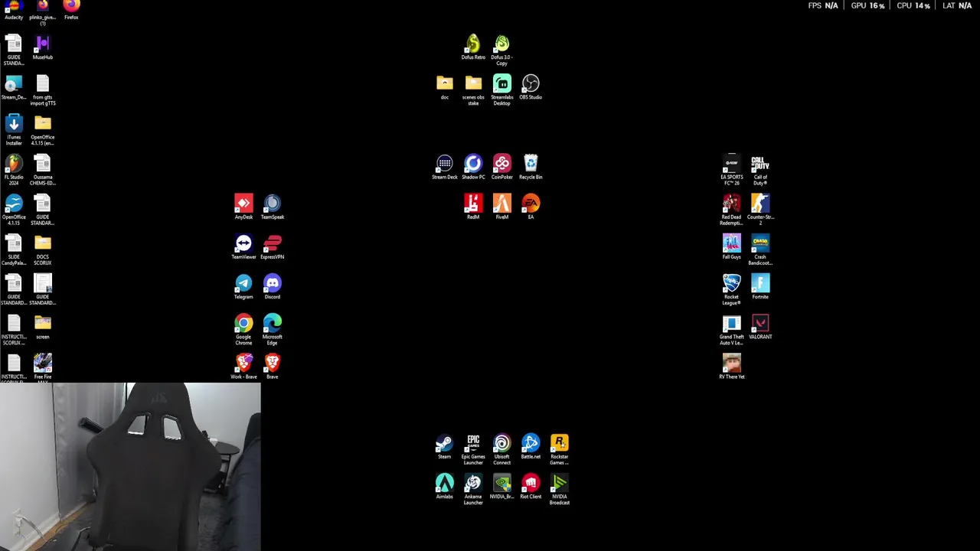Viewport: 980px width, 551px height.
Task: Open the Audacity shortcut
Action: (14, 10)
